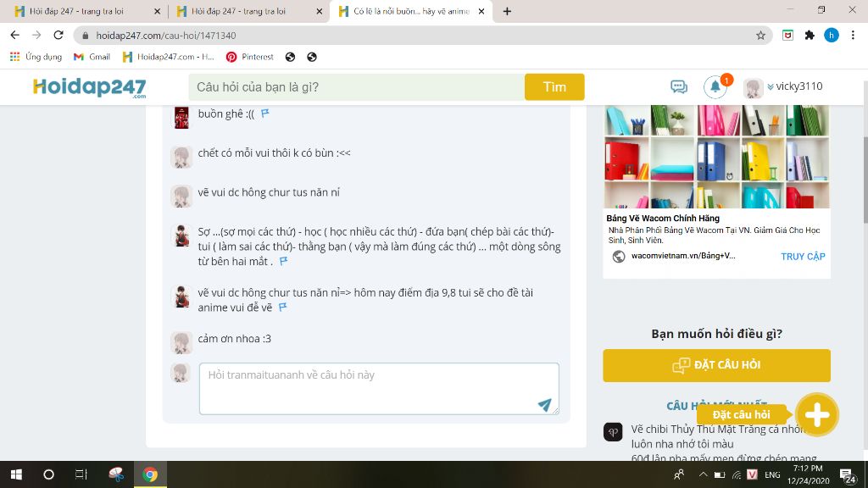Open Task View in taskbar
The width and height of the screenshot is (868, 488).
click(81, 474)
